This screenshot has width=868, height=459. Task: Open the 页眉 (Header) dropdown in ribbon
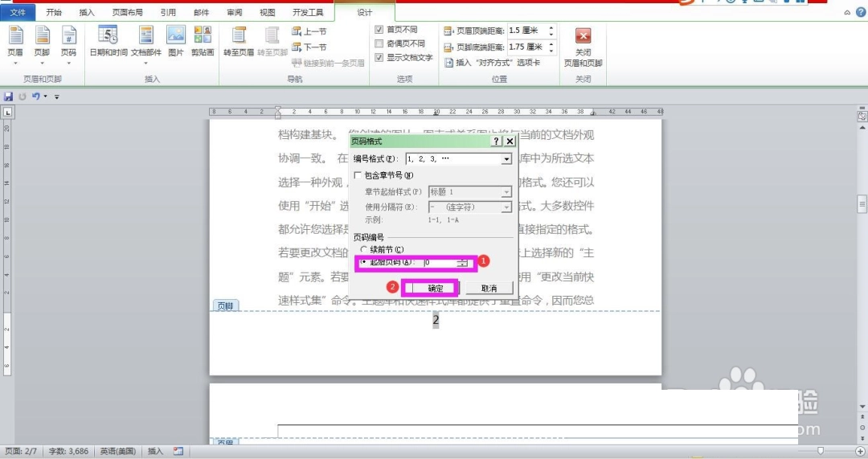pyautogui.click(x=15, y=43)
